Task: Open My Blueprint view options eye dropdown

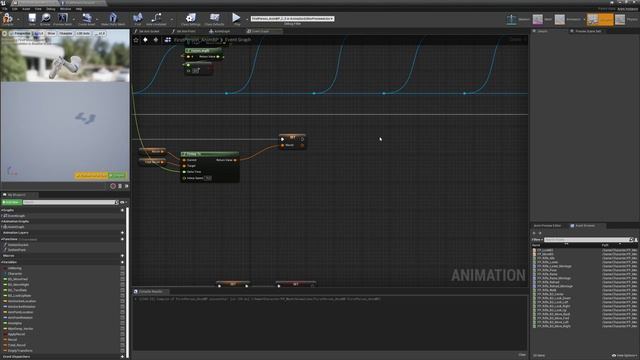Action: click(x=123, y=202)
